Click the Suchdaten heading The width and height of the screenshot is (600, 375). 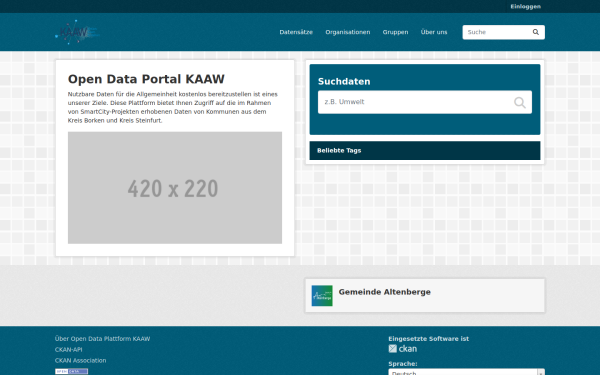click(344, 82)
